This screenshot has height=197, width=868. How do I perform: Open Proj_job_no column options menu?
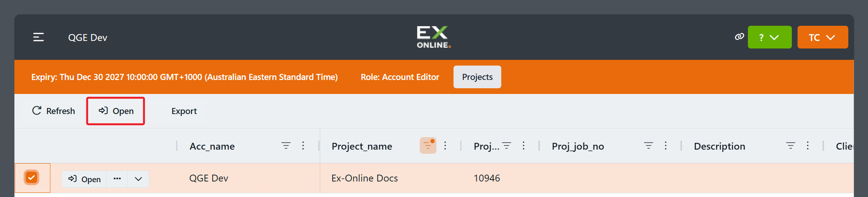click(x=666, y=146)
